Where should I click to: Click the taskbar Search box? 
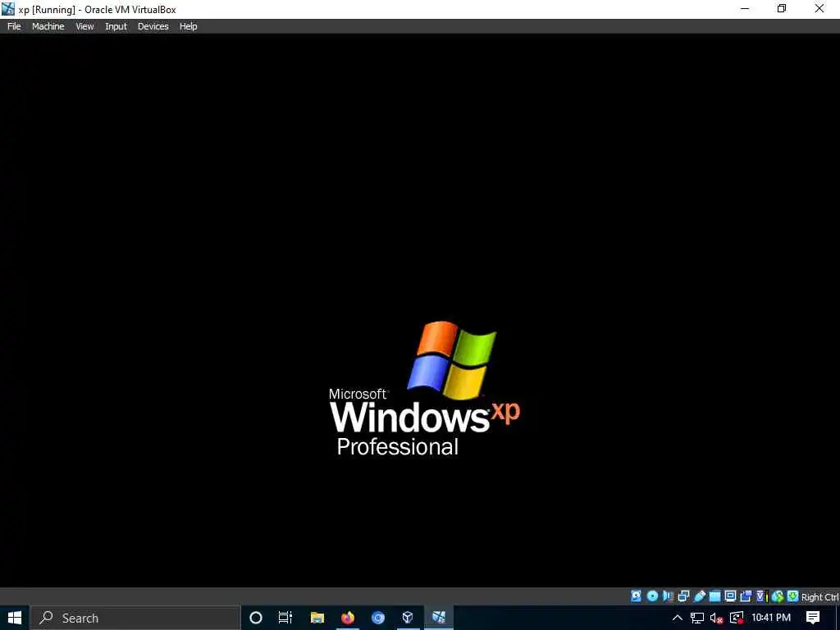[135, 618]
